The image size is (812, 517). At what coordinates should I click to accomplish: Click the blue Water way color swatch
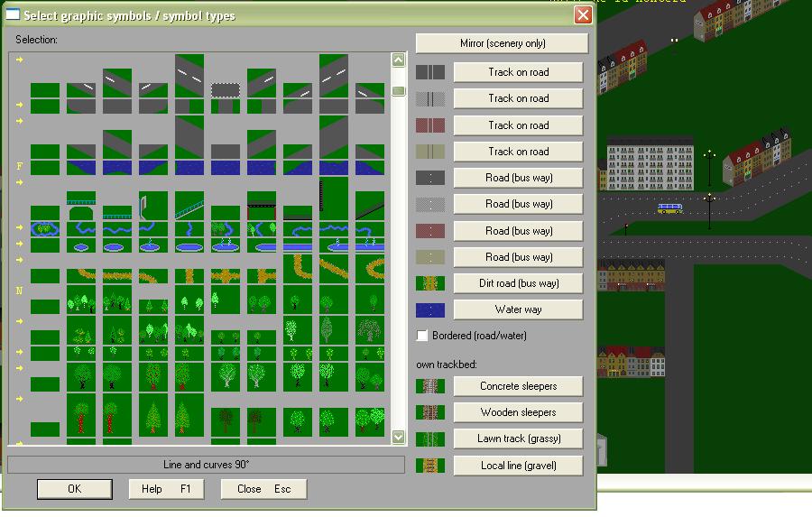pyautogui.click(x=430, y=309)
